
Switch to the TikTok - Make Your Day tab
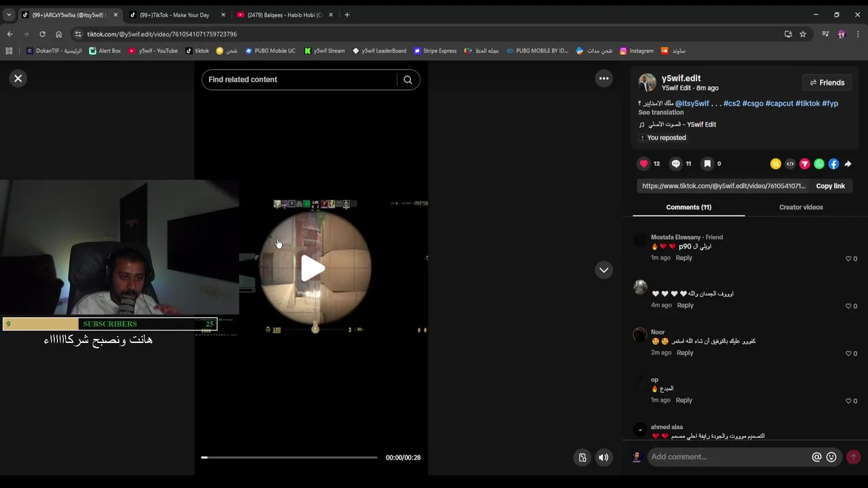(x=174, y=15)
